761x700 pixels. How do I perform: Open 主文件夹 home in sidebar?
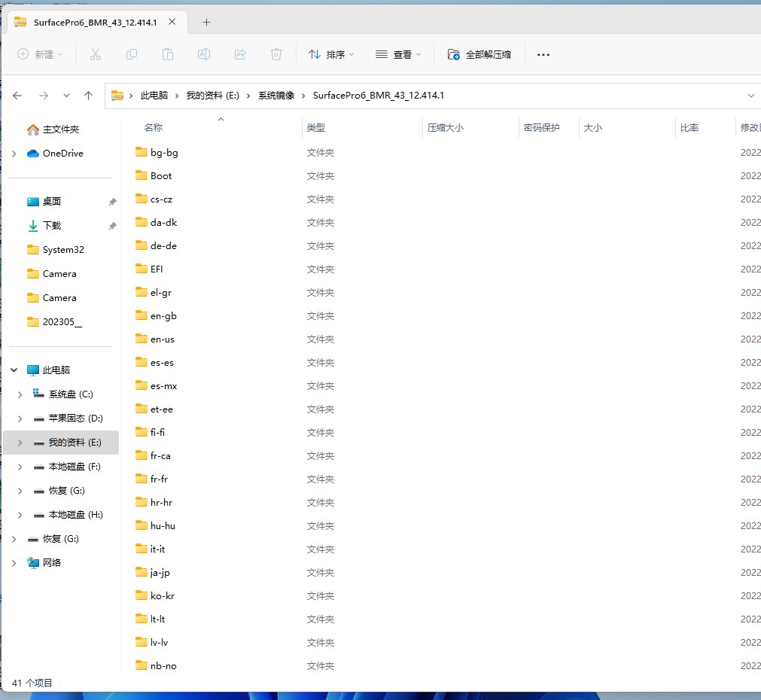(x=53, y=129)
